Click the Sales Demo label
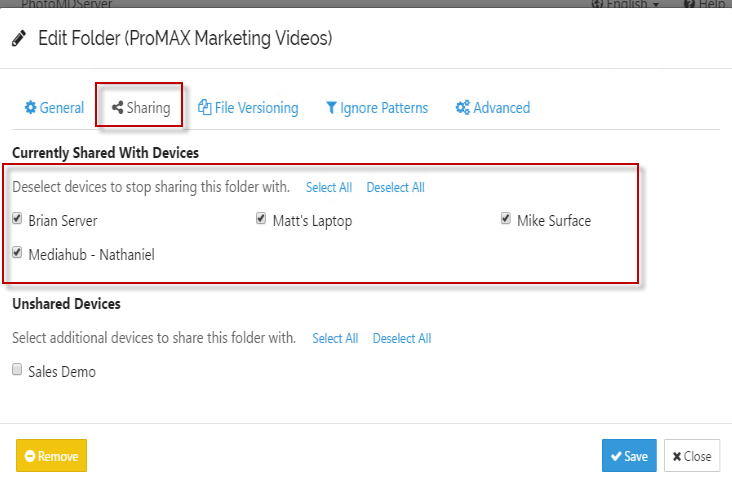This screenshot has width=732, height=482. (62, 372)
